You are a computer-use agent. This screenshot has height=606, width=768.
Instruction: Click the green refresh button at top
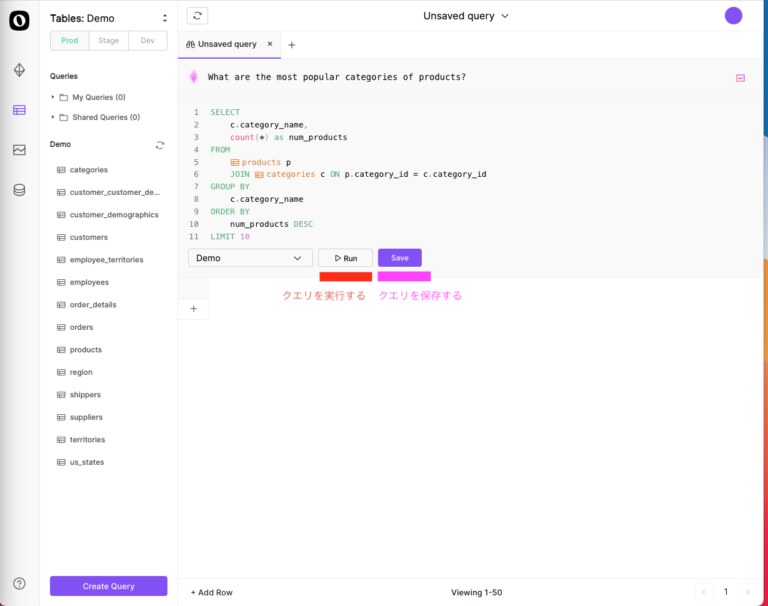[x=197, y=16]
